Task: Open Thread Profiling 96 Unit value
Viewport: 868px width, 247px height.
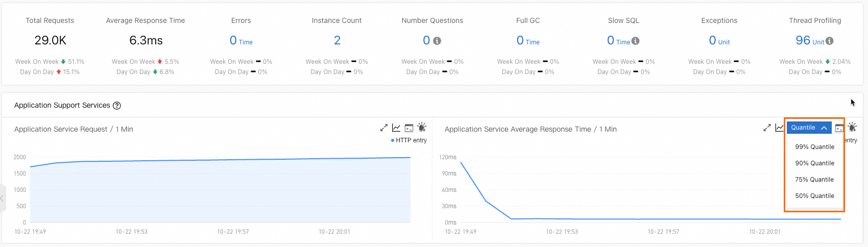Action: coord(810,41)
